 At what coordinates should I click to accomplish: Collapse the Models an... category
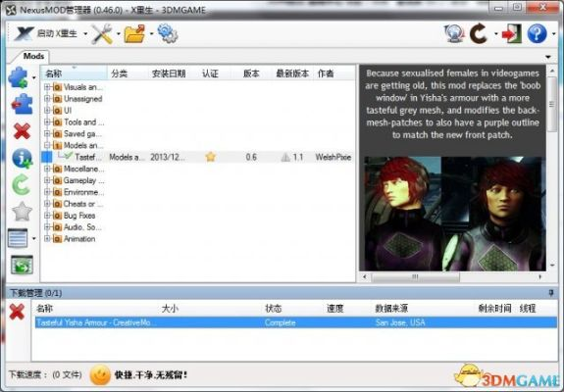point(47,145)
